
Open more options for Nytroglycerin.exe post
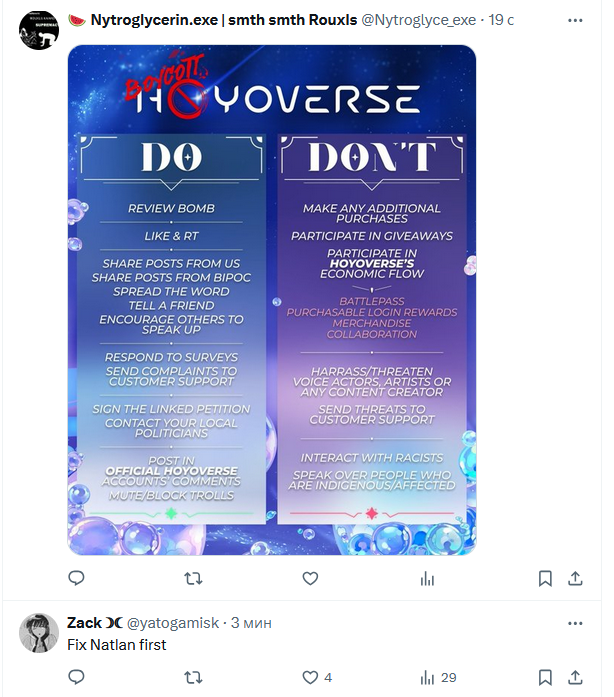(575, 20)
